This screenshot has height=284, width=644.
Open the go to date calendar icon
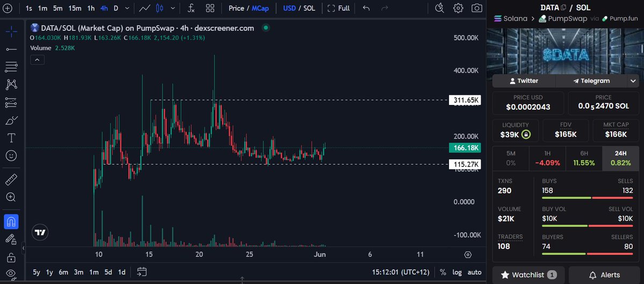tap(142, 272)
